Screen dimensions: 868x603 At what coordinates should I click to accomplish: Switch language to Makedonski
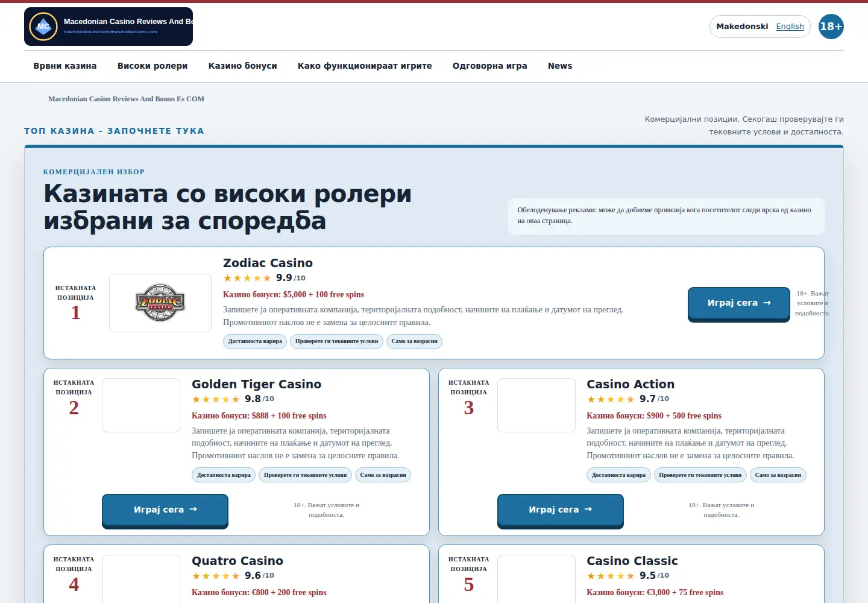pos(742,27)
